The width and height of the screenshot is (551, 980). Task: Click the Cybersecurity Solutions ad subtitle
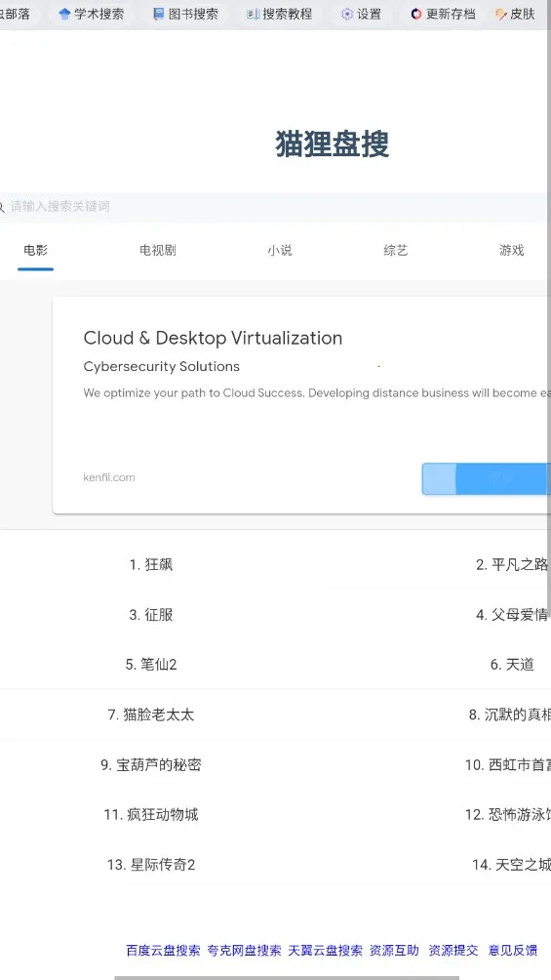pyautogui.click(x=161, y=366)
